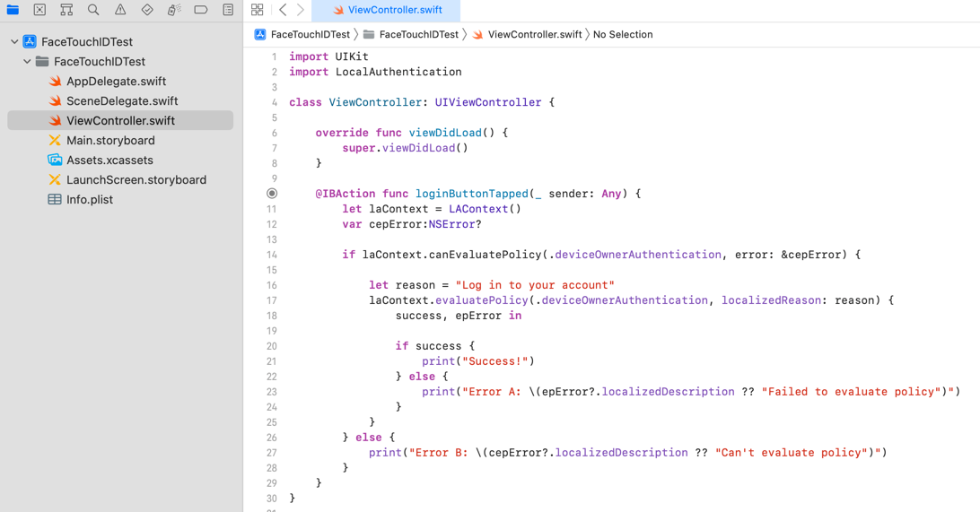Open the No Selection breadcrumb dropdown
The image size is (980, 512).
coord(623,35)
